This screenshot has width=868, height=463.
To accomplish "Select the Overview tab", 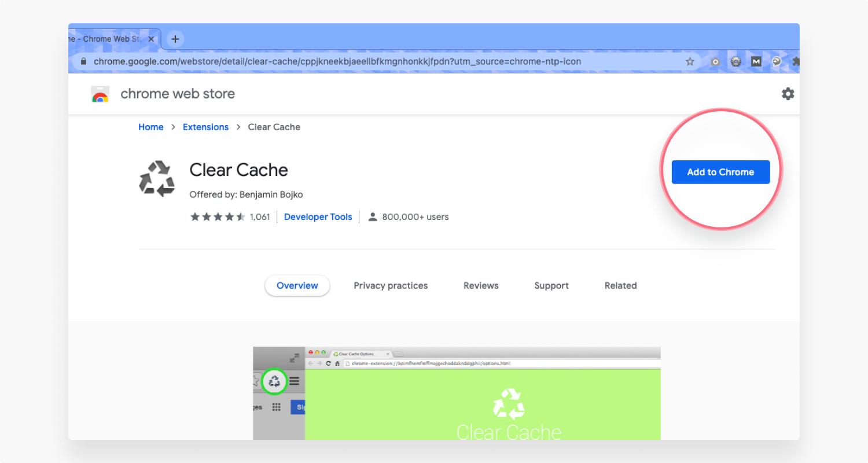I will (x=297, y=285).
